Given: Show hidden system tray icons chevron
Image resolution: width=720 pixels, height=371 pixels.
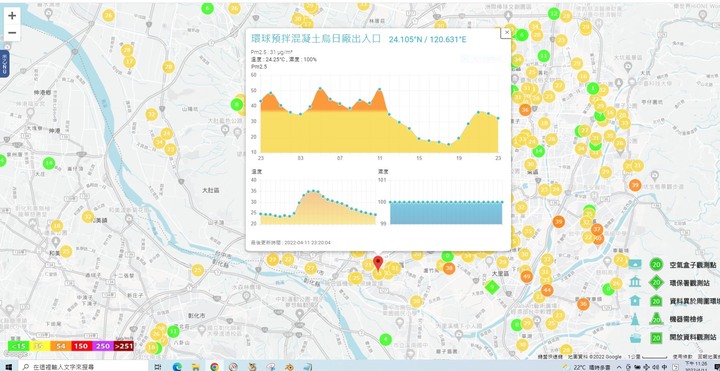Looking at the screenshot, I should point(619,367).
